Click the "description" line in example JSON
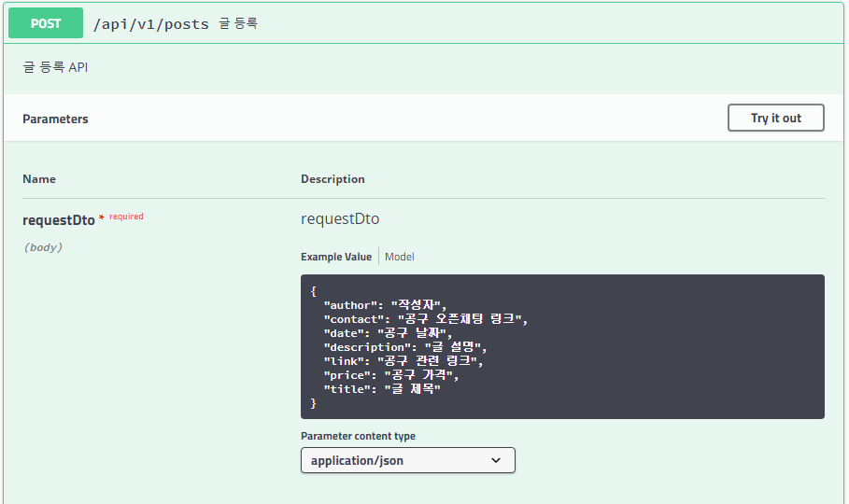This screenshot has height=504, width=849. pyautogui.click(x=405, y=347)
